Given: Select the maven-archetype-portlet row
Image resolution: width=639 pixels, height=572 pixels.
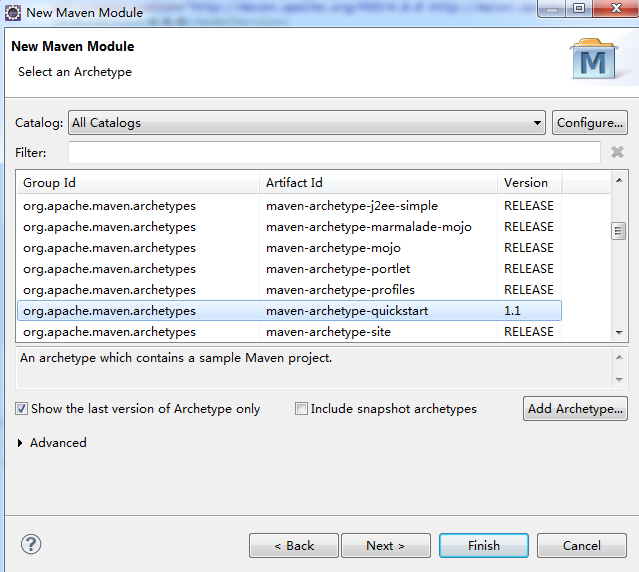Looking at the screenshot, I should (289, 269).
